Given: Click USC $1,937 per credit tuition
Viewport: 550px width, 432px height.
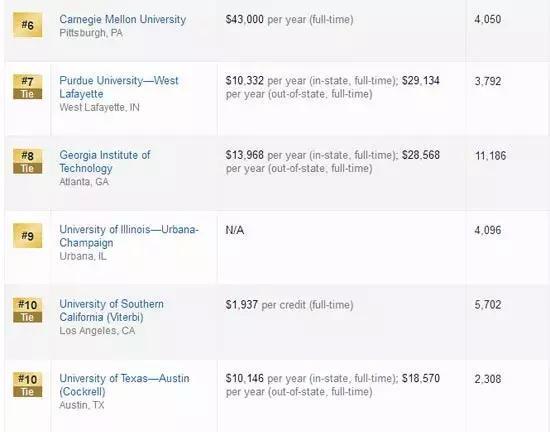Looking at the screenshot, I should (289, 305).
